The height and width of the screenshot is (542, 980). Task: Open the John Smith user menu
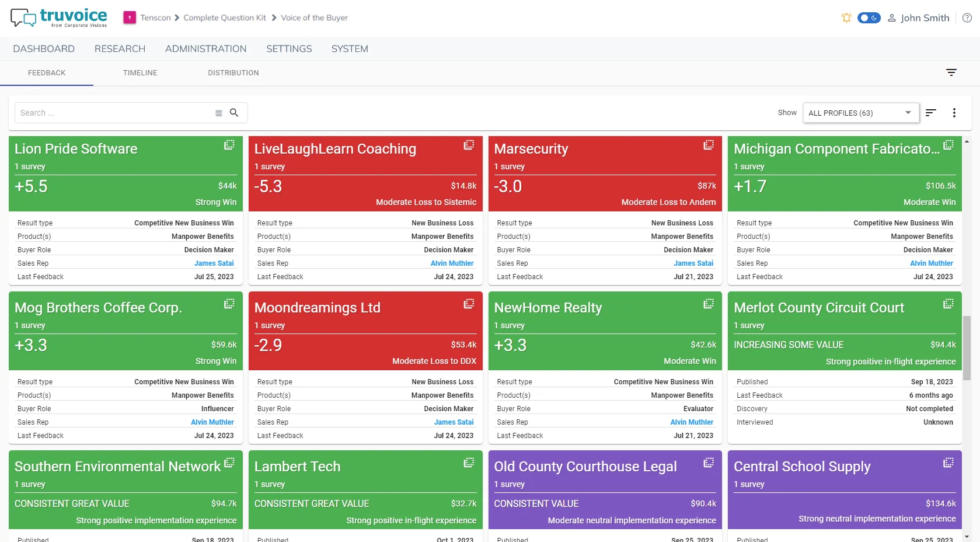click(919, 18)
